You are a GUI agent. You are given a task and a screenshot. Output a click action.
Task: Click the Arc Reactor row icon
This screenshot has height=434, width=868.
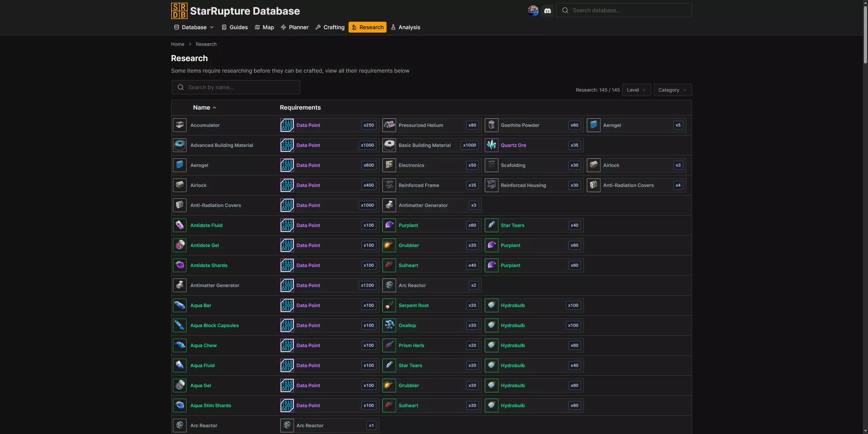tap(180, 426)
